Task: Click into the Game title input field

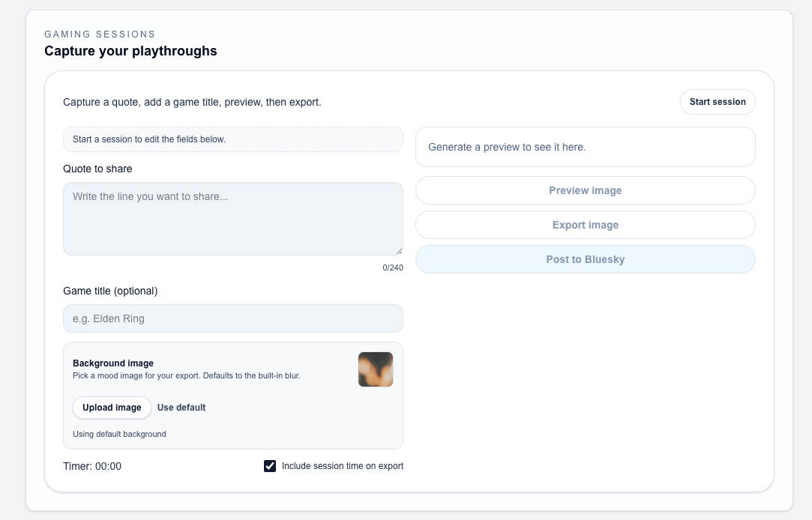Action: click(232, 318)
